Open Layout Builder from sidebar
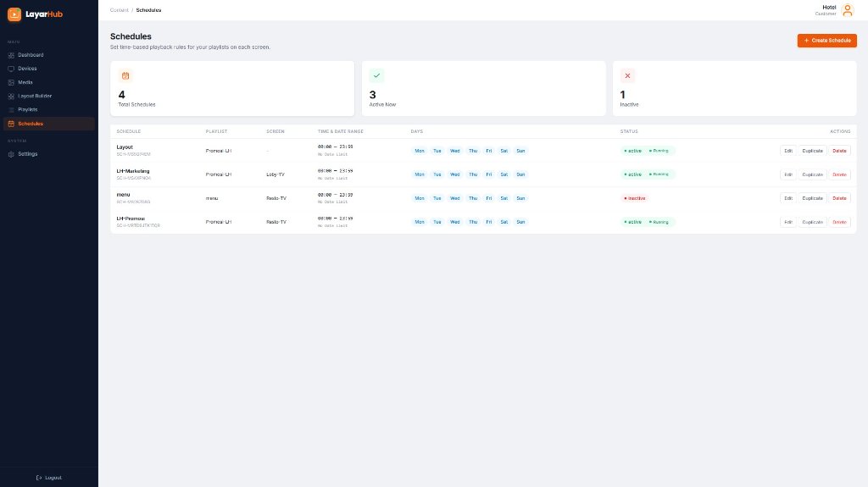The width and height of the screenshot is (868, 487). coord(48,96)
